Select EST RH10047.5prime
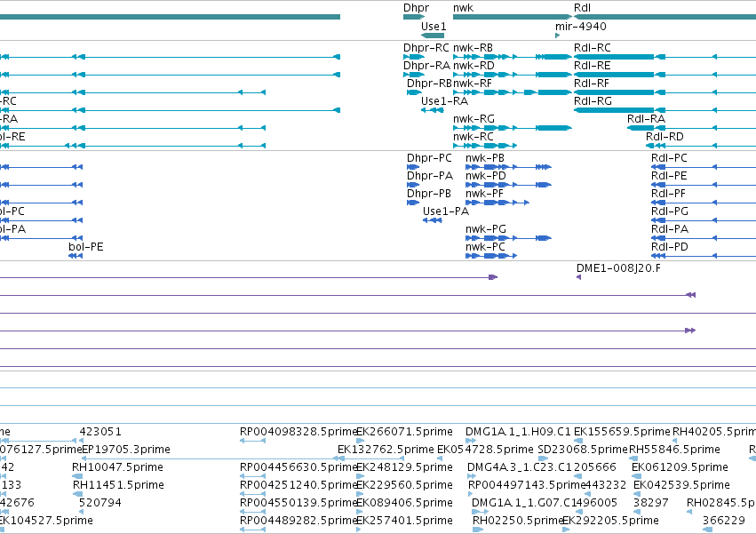This screenshot has height=534, width=756. click(77, 476)
